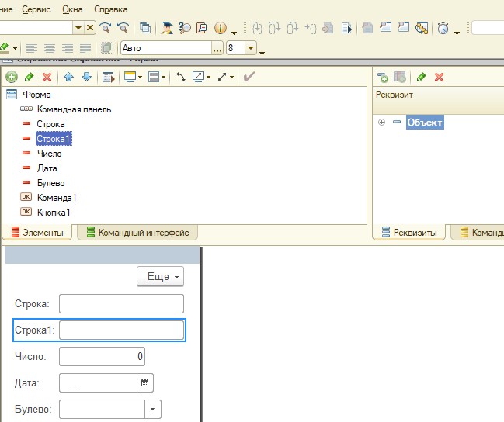Click the stopwatch performance icon
The width and height of the screenshot is (504, 422).
tap(443, 28)
